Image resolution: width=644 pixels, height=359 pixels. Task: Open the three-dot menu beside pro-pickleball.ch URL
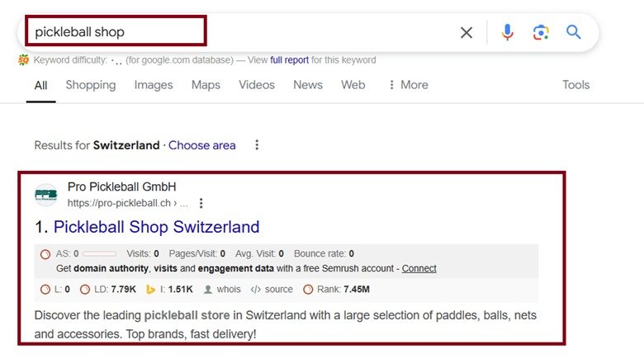pos(201,203)
